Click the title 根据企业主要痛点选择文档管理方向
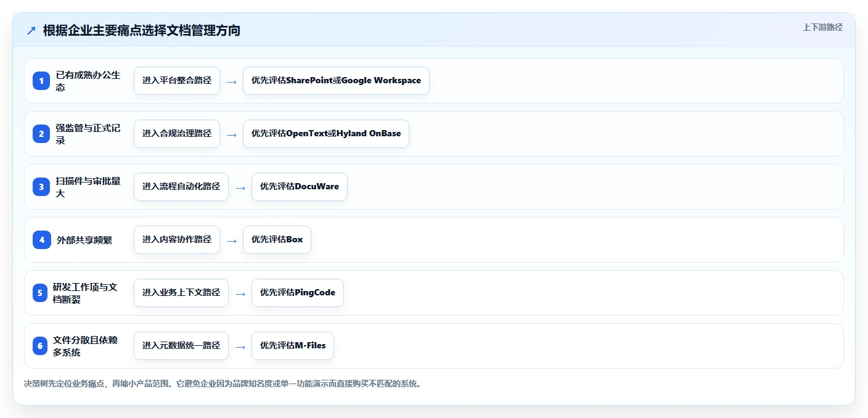This screenshot has width=868, height=418. pyautogui.click(x=142, y=30)
